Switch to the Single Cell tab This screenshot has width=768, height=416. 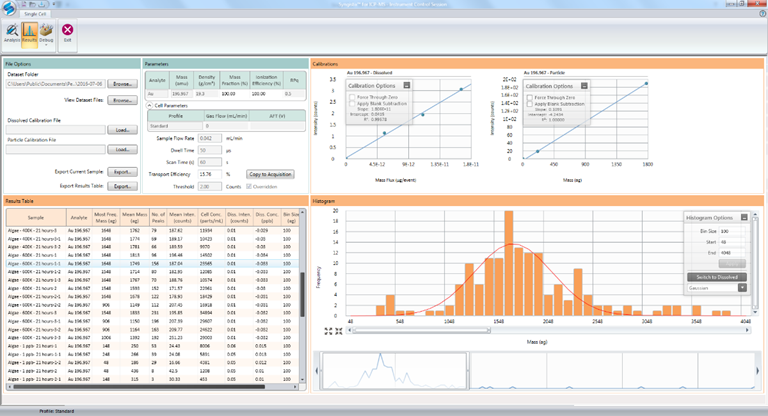pos(35,14)
